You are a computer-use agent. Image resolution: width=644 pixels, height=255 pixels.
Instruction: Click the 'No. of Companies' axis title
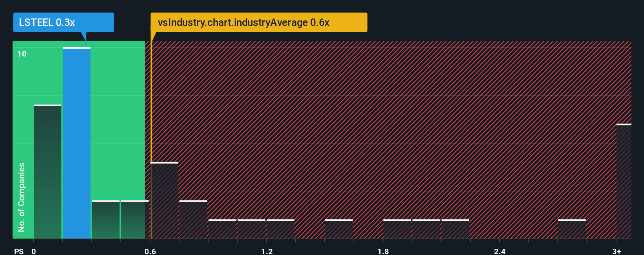tap(22, 197)
